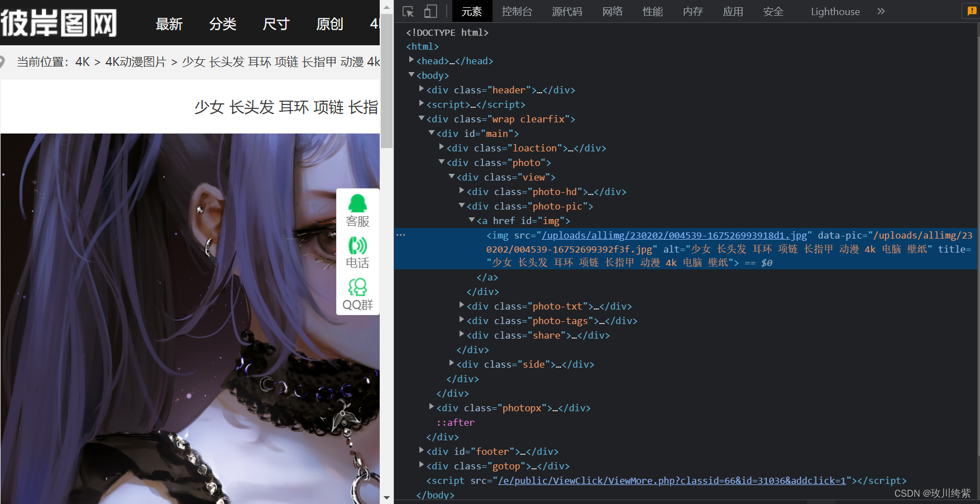Open the more tabs chevron in DevTools

coord(881,11)
